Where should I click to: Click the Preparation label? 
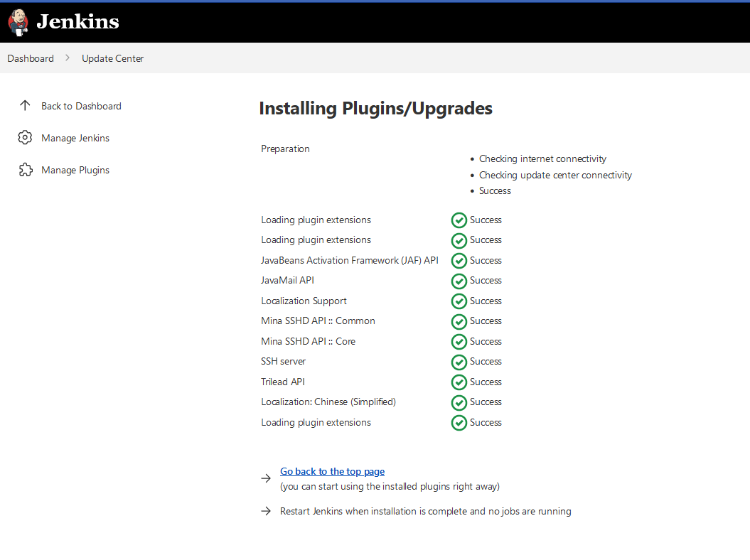click(x=285, y=149)
